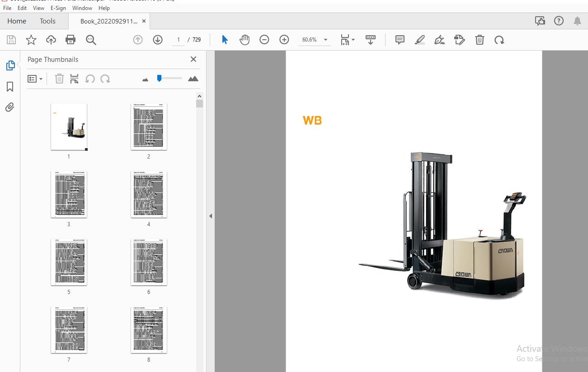Switch to the Tools tab
588x372 pixels.
[47, 21]
